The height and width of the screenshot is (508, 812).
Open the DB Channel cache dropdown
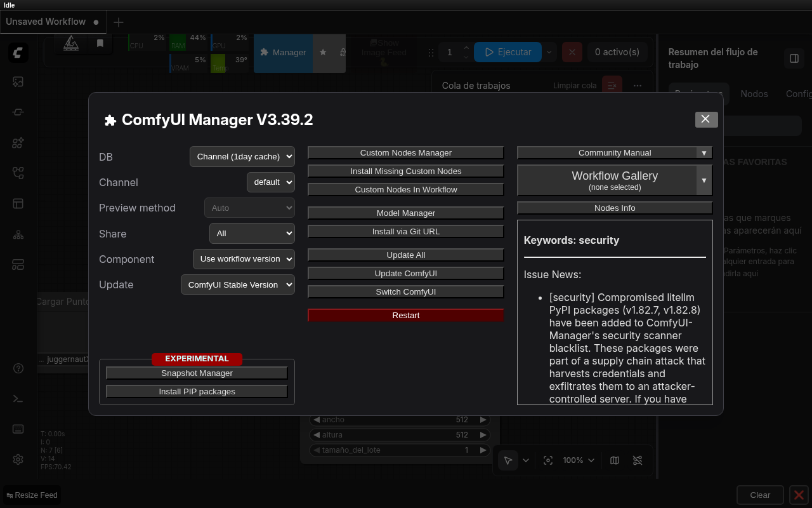[x=242, y=156]
